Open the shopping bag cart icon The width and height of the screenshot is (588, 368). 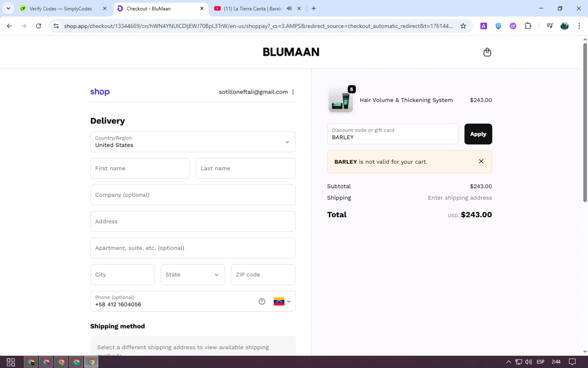487,52
